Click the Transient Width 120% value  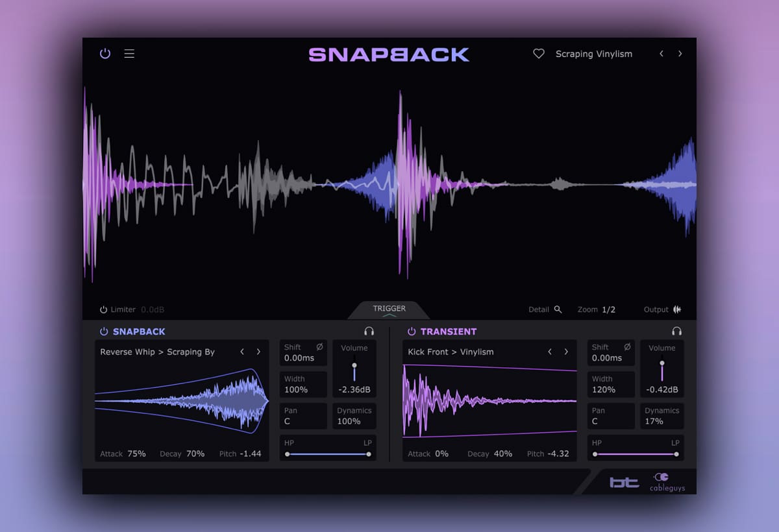coord(604,390)
